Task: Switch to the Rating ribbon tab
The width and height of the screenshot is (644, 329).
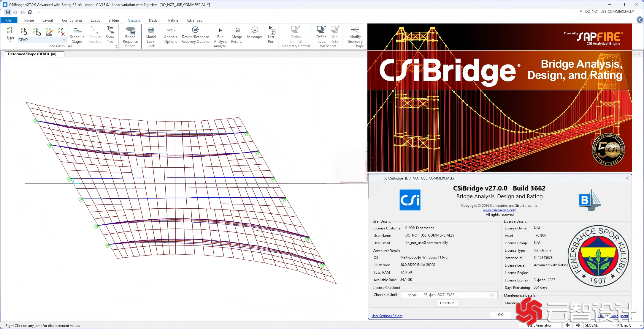Action: (173, 20)
